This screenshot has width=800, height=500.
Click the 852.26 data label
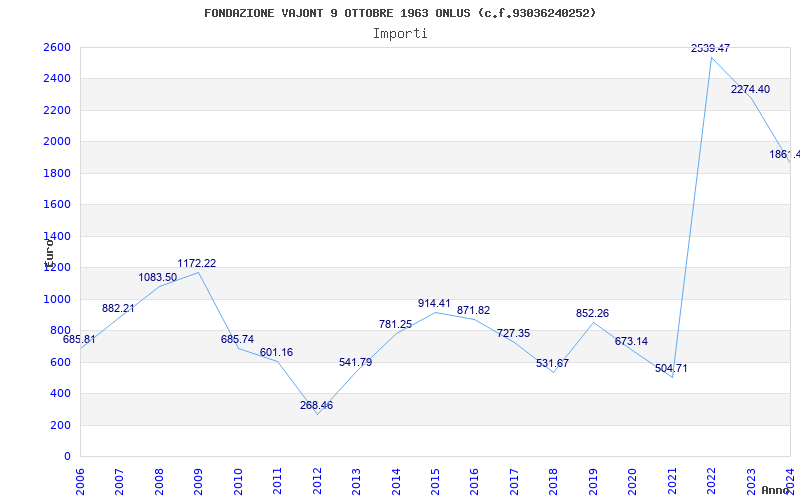coord(592,313)
